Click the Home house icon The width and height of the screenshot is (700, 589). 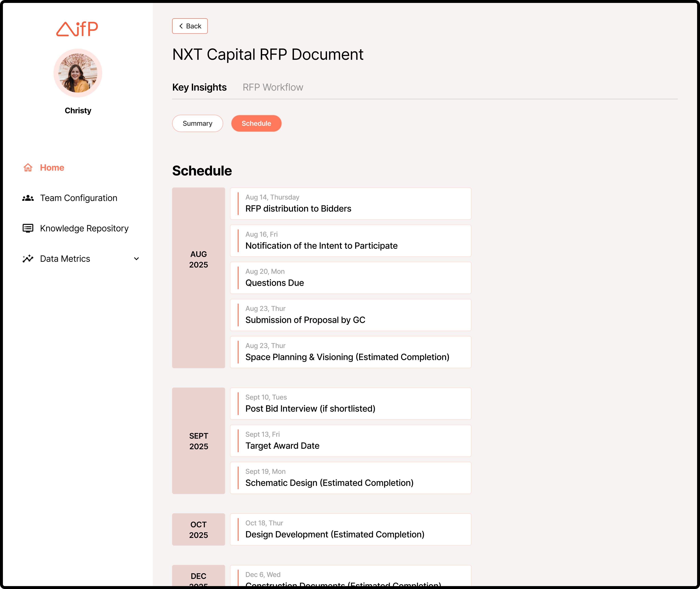point(28,168)
